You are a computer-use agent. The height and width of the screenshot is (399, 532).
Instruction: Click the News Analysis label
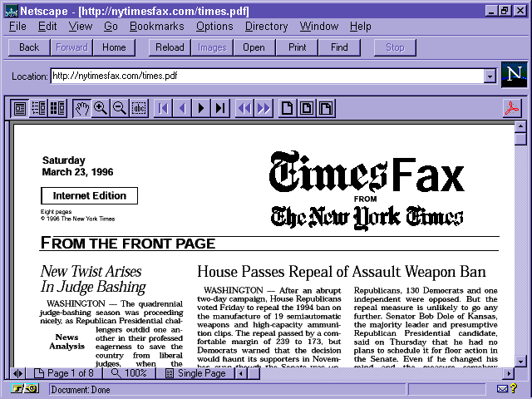[x=66, y=342]
